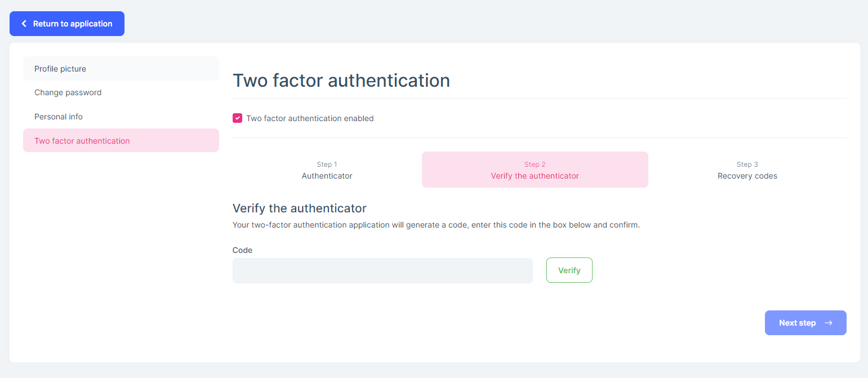868x378 pixels.
Task: Click the instruction text about generating a code
Action: pyautogui.click(x=436, y=225)
